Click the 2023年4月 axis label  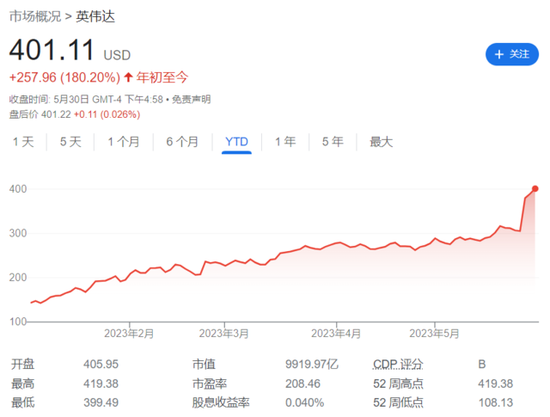coord(336,333)
